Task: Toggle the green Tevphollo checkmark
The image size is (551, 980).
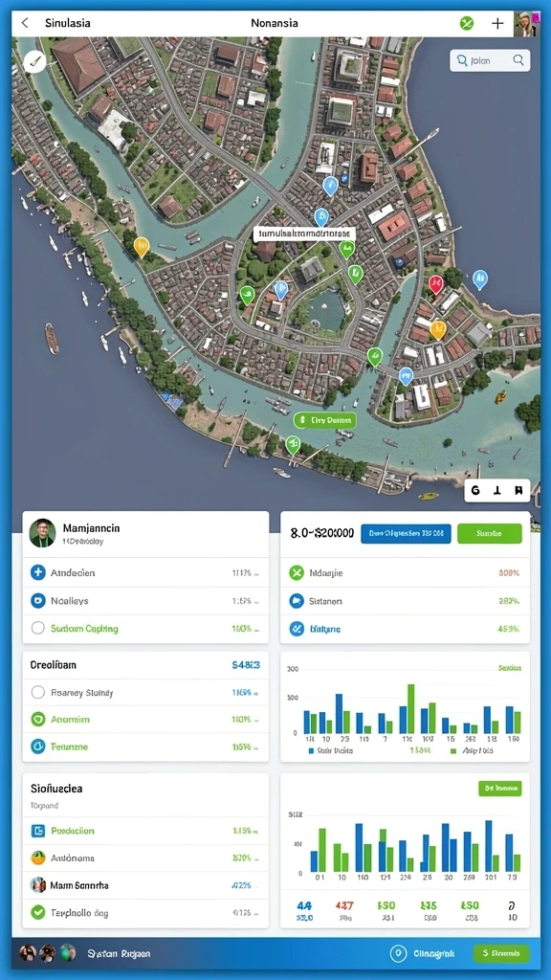Action: (x=38, y=912)
